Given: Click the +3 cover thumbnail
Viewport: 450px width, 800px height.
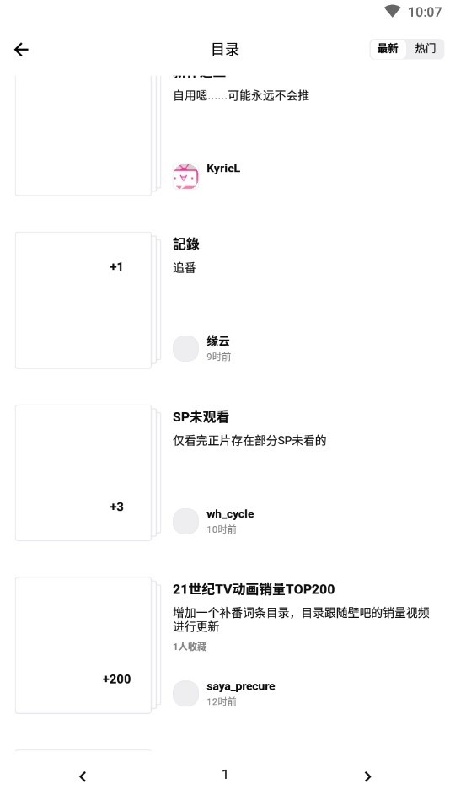Looking at the screenshot, I should click(x=83, y=472).
